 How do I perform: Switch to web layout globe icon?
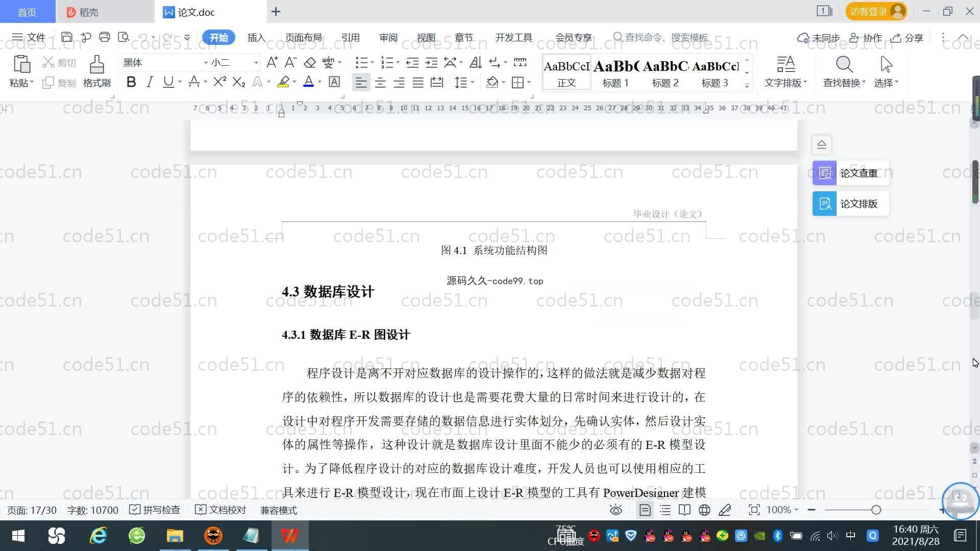704,510
